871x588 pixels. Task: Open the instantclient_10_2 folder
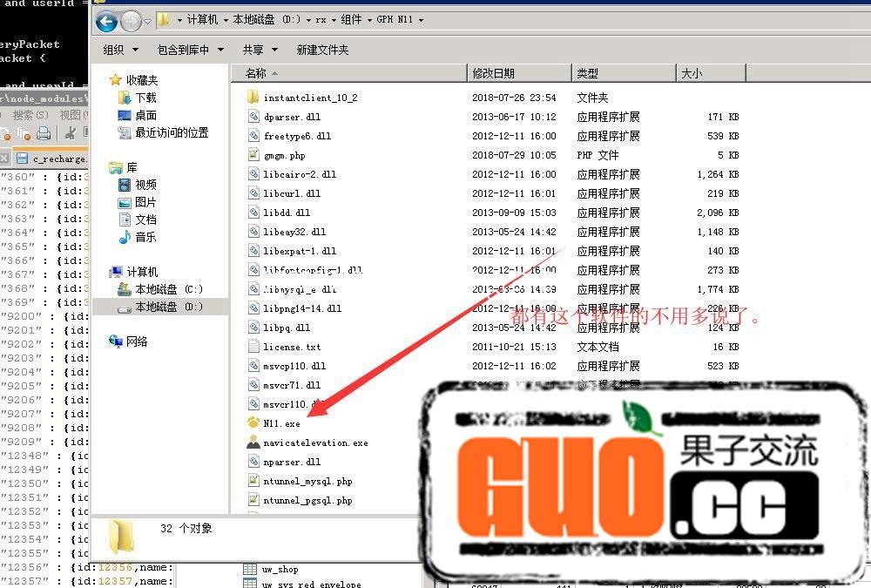click(x=309, y=98)
